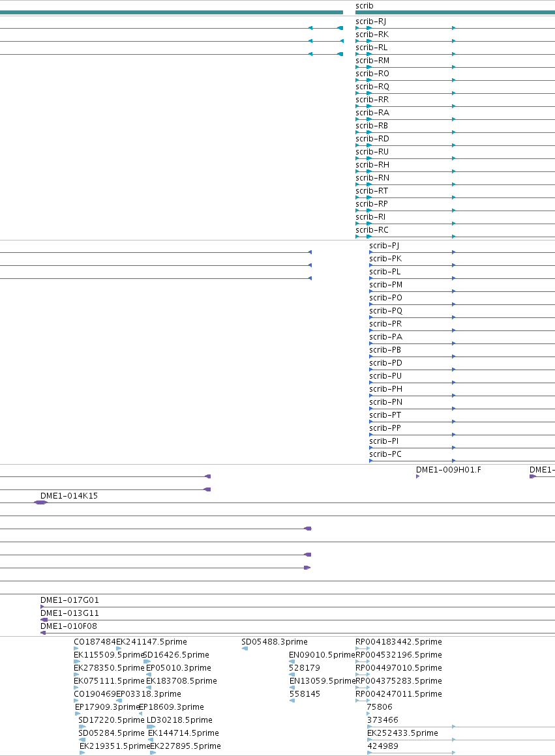555x756 pixels.
Task: Click transcript scrib-RR
Action: pos(372,99)
